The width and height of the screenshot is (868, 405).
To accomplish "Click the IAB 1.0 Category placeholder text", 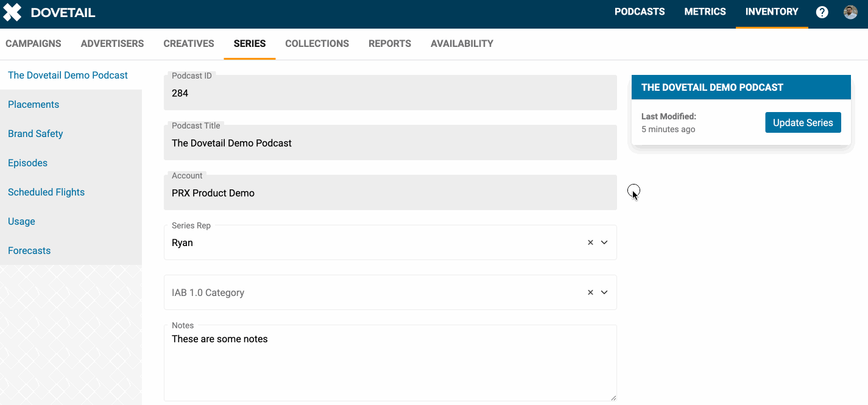I will (x=208, y=292).
